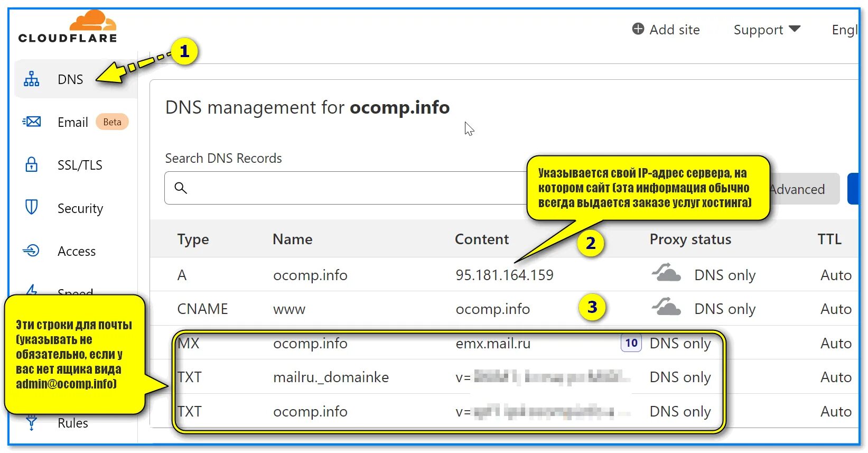Click the www name cell
Viewport: 868px width, 453px height.
click(x=290, y=310)
